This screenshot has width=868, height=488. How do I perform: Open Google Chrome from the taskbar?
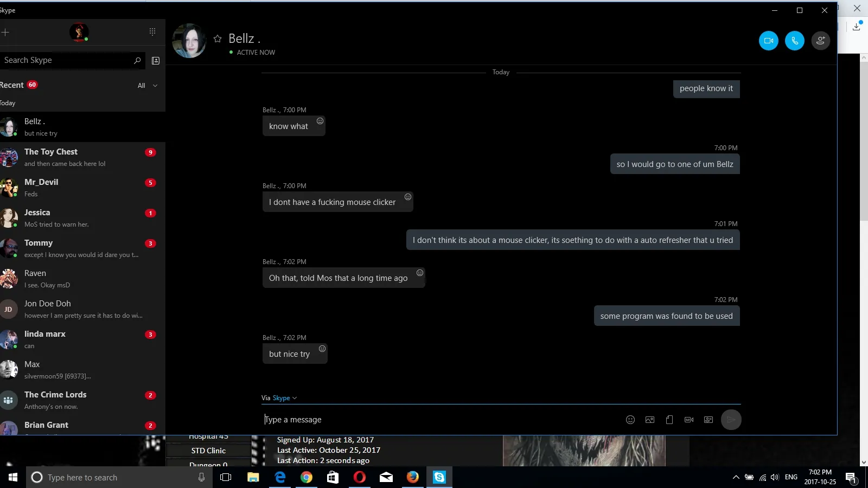(307, 477)
